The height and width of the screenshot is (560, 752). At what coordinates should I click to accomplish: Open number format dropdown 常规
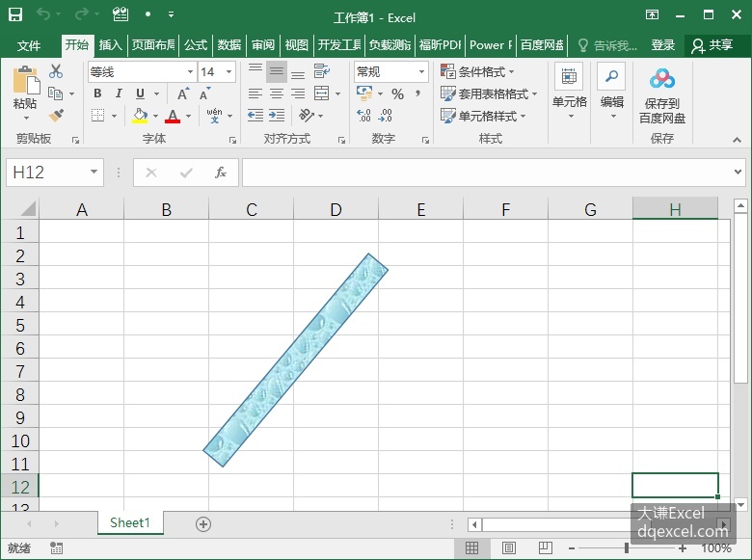click(x=421, y=72)
